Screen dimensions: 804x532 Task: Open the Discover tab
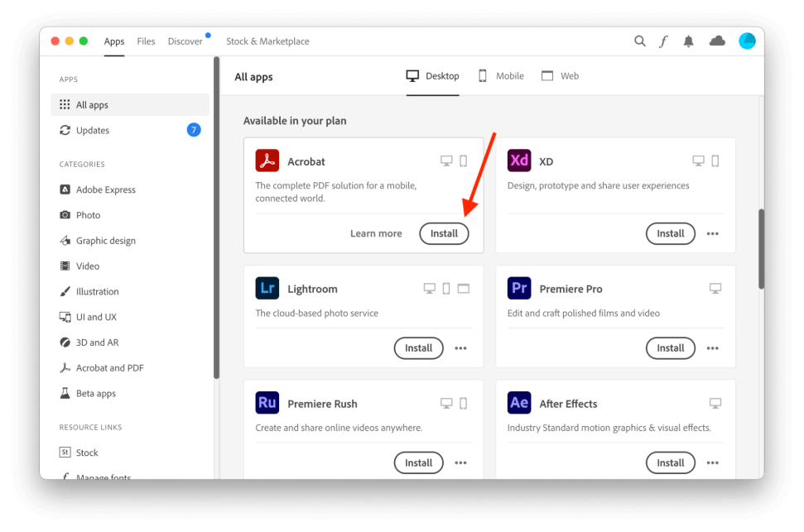pyautogui.click(x=185, y=41)
